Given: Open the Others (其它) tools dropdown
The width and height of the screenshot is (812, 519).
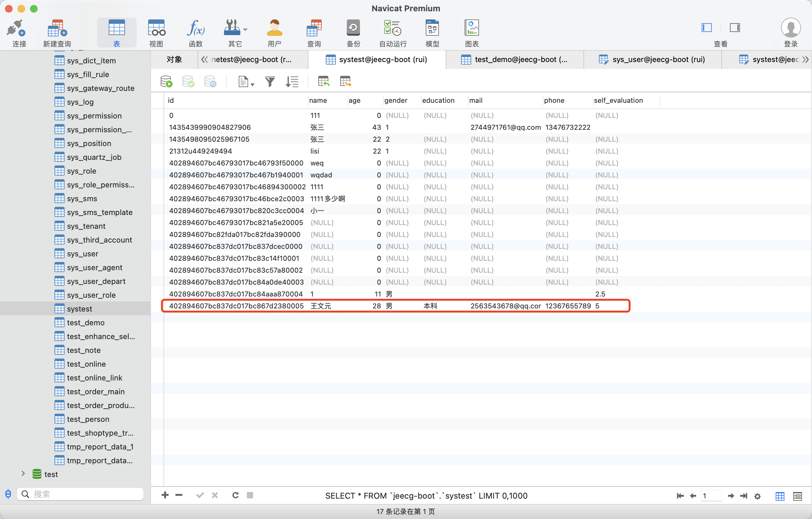Looking at the screenshot, I should (235, 33).
